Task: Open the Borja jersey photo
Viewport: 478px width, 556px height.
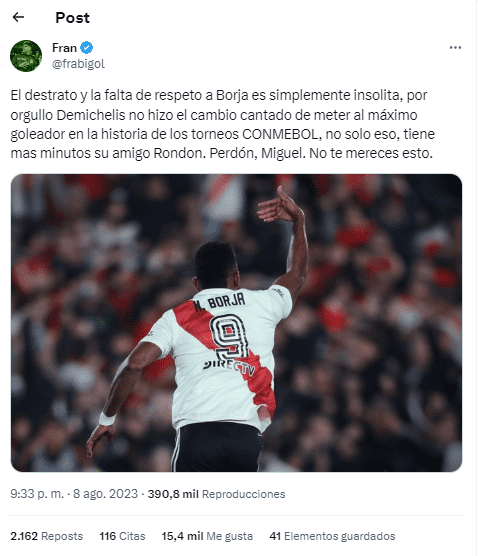Action: 236,323
